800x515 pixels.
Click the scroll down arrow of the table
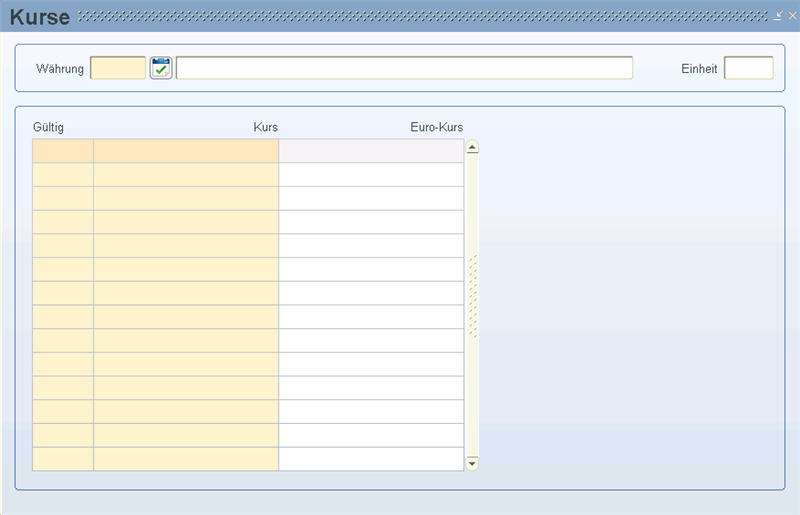tap(472, 463)
